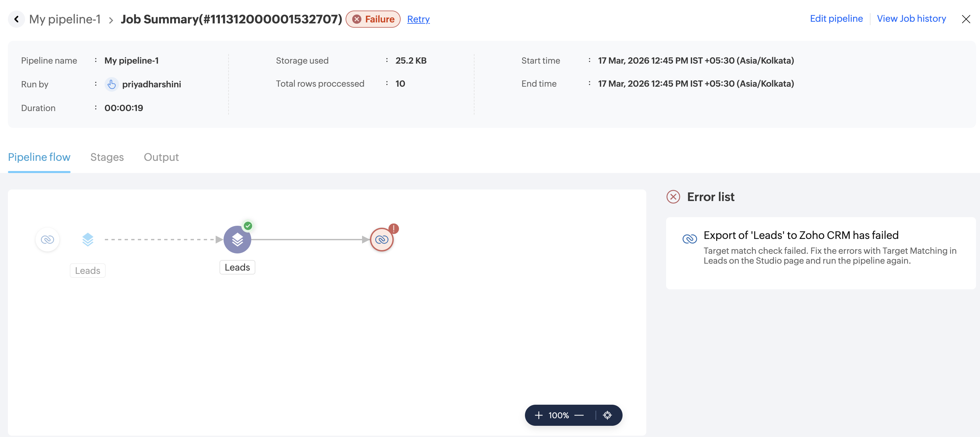Image resolution: width=980 pixels, height=437 pixels.
Task: Click the faded Zoho CRM source node icon
Action: (47, 239)
